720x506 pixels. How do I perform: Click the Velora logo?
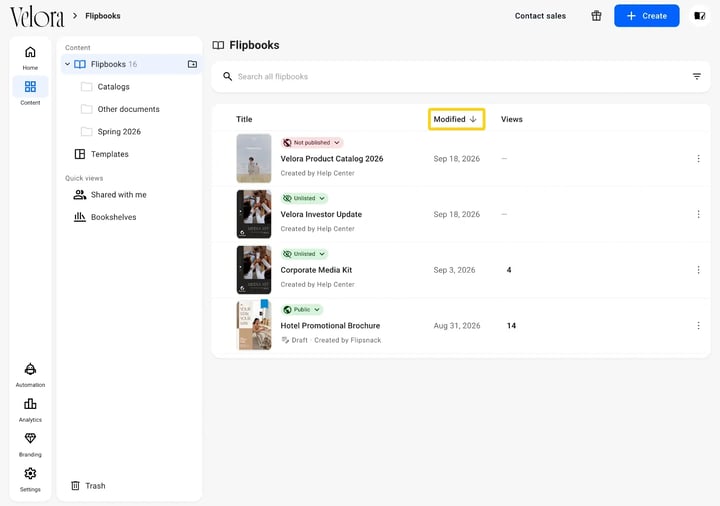pyautogui.click(x=37, y=17)
